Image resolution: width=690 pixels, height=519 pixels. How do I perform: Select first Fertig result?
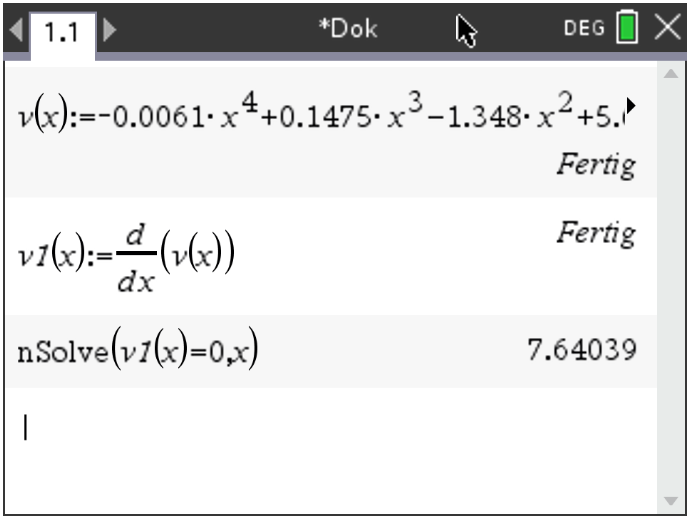coord(597,165)
